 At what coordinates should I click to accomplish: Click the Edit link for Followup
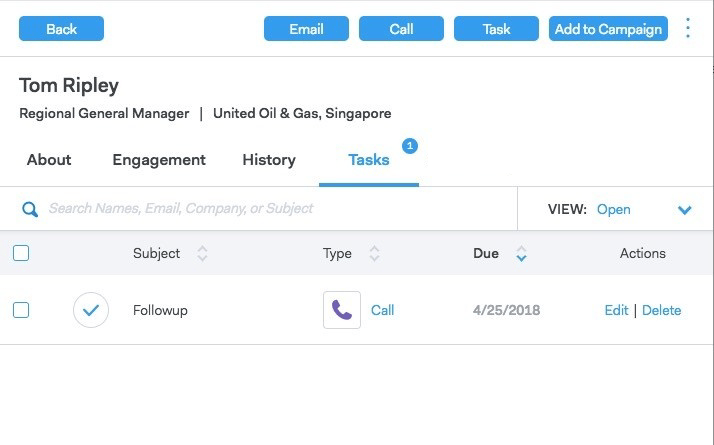click(x=616, y=310)
